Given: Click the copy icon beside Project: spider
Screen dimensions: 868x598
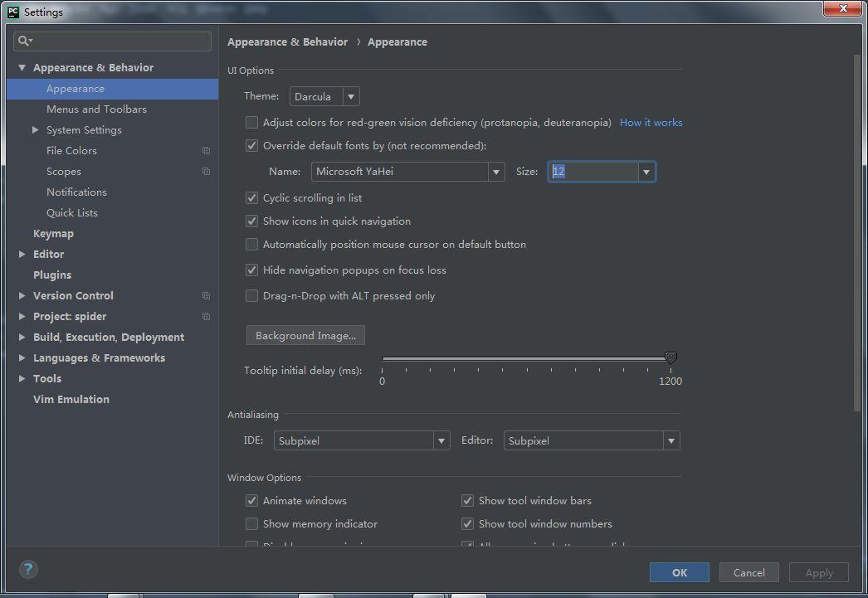Looking at the screenshot, I should point(206,317).
